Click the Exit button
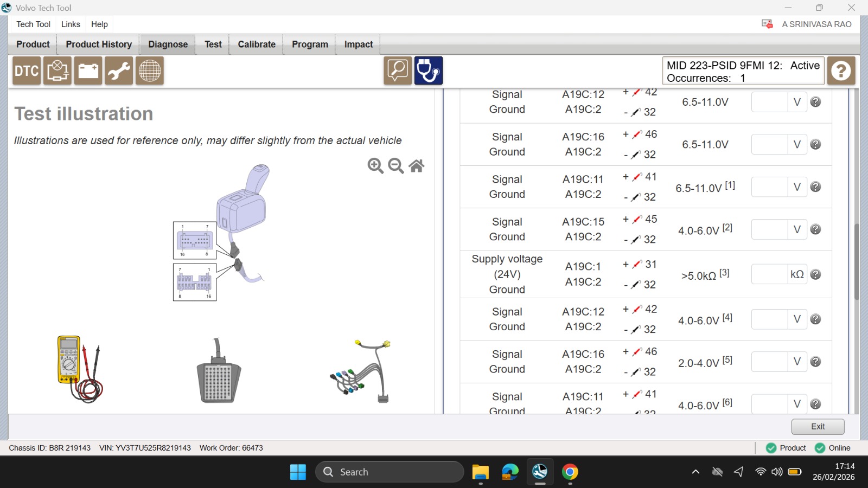The height and width of the screenshot is (488, 868). pos(818,427)
